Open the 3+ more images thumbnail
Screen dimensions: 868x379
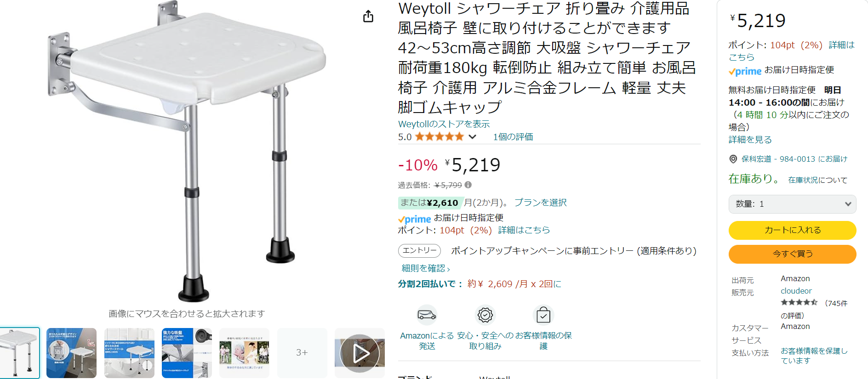coord(302,353)
